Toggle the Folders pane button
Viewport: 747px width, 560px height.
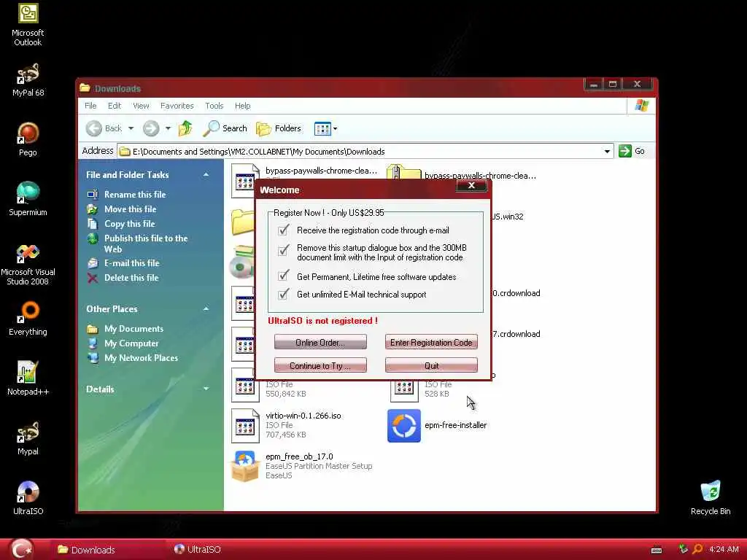coord(279,128)
